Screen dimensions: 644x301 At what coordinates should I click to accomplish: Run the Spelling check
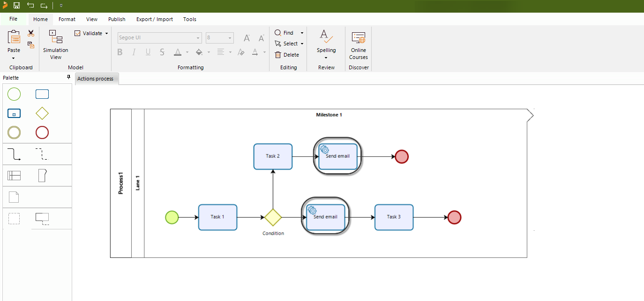[x=326, y=41]
